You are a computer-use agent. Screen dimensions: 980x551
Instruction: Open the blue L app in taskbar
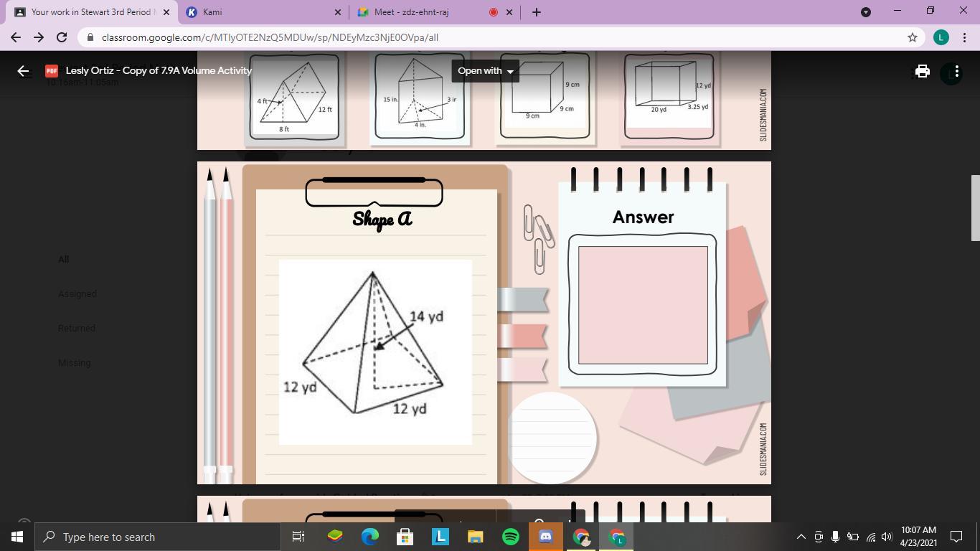click(440, 537)
